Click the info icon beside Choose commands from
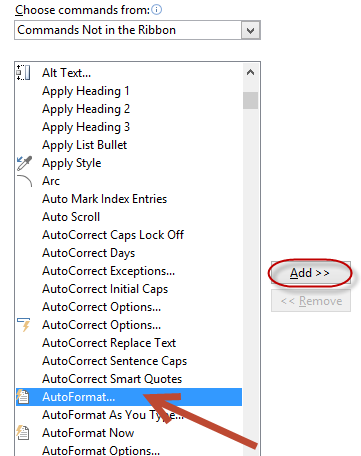Screen dimensions: 361x456 point(157,10)
